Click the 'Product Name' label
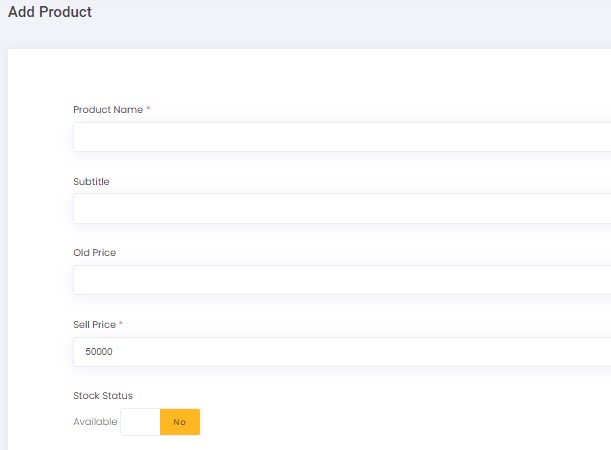The height and width of the screenshot is (450, 611). [x=108, y=109]
